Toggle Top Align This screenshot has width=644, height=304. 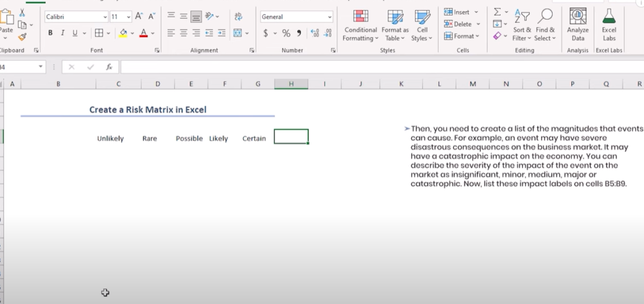coord(171,16)
